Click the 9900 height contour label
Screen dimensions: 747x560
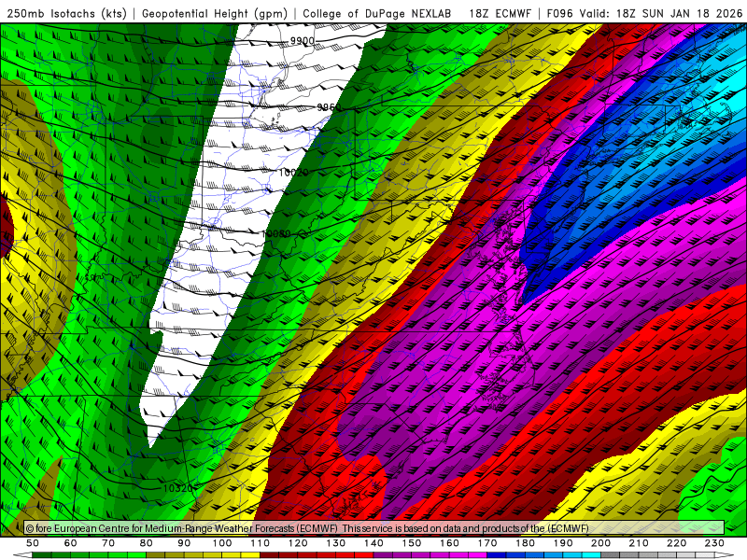pyautogui.click(x=303, y=41)
